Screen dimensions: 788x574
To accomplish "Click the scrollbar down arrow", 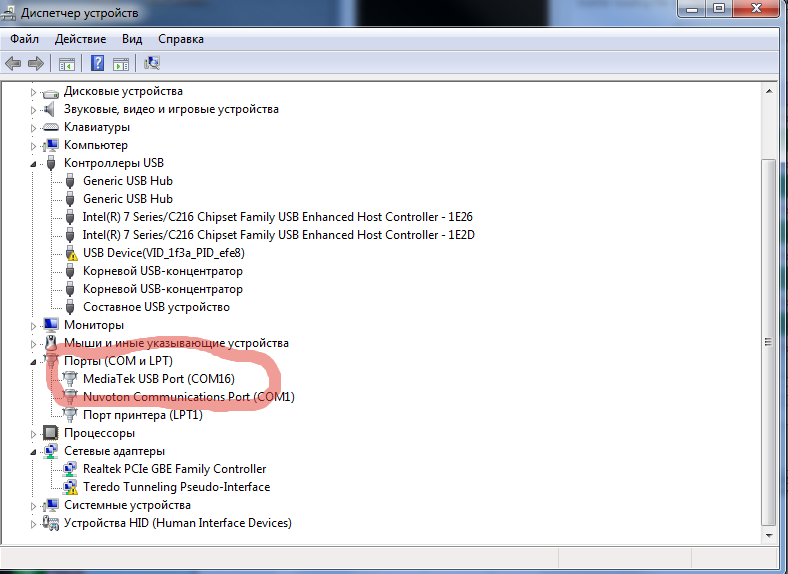I will click(x=769, y=536).
